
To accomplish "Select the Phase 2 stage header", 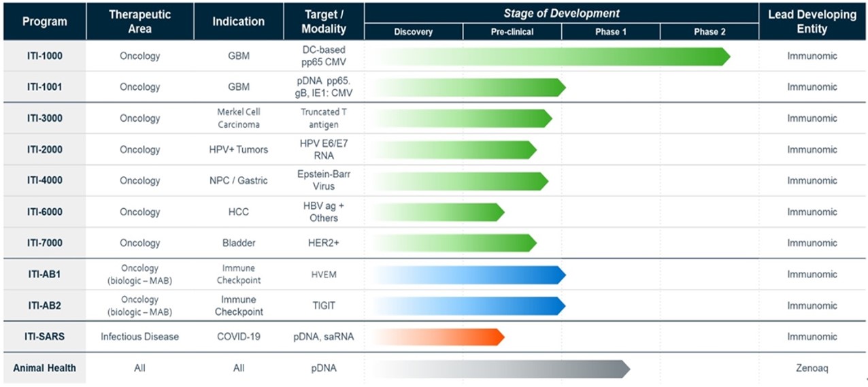I will point(710,32).
